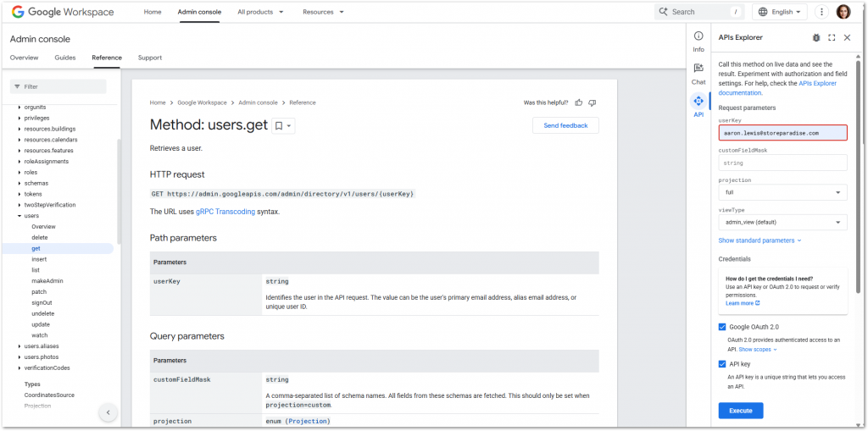The image size is (868, 431).
Task: Open the users delete method
Action: tap(40, 237)
